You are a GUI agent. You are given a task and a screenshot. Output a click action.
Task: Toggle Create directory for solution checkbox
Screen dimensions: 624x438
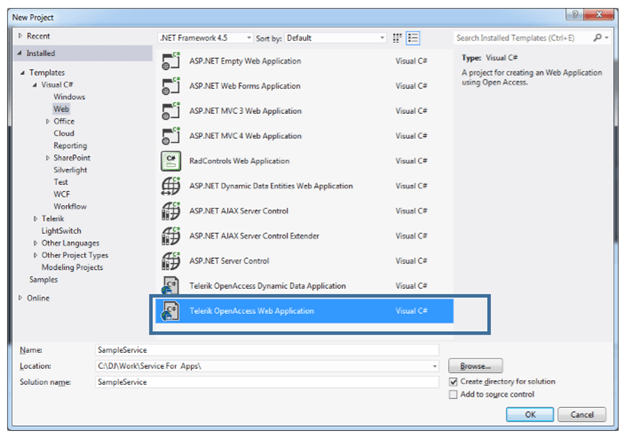(454, 382)
